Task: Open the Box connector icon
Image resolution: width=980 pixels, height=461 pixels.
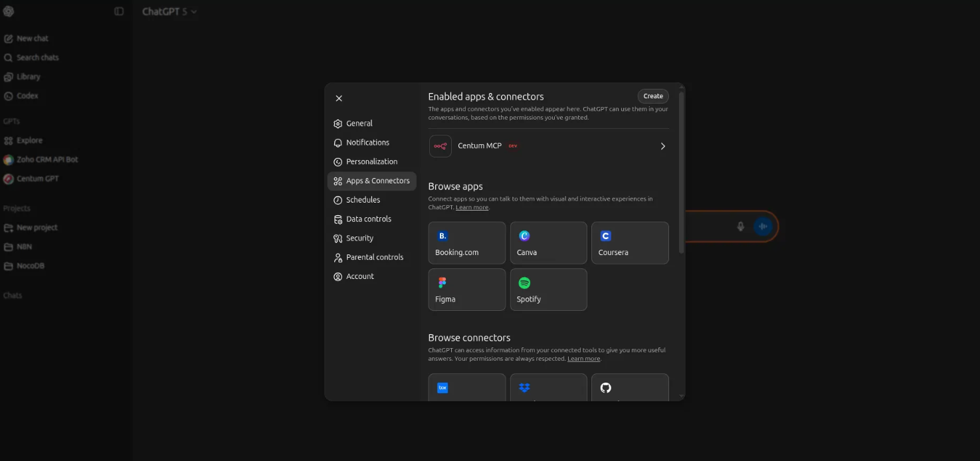Action: click(x=442, y=388)
